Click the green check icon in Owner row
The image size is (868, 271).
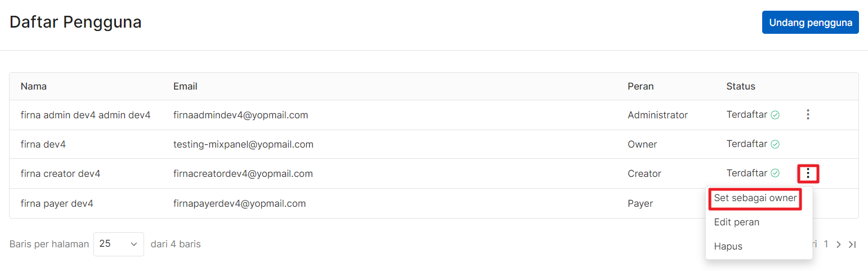click(775, 144)
